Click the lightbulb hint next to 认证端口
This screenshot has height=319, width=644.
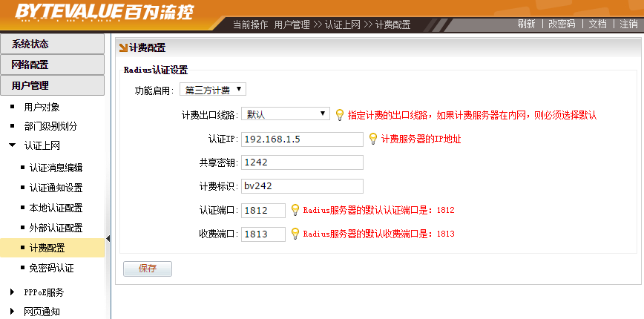click(295, 210)
